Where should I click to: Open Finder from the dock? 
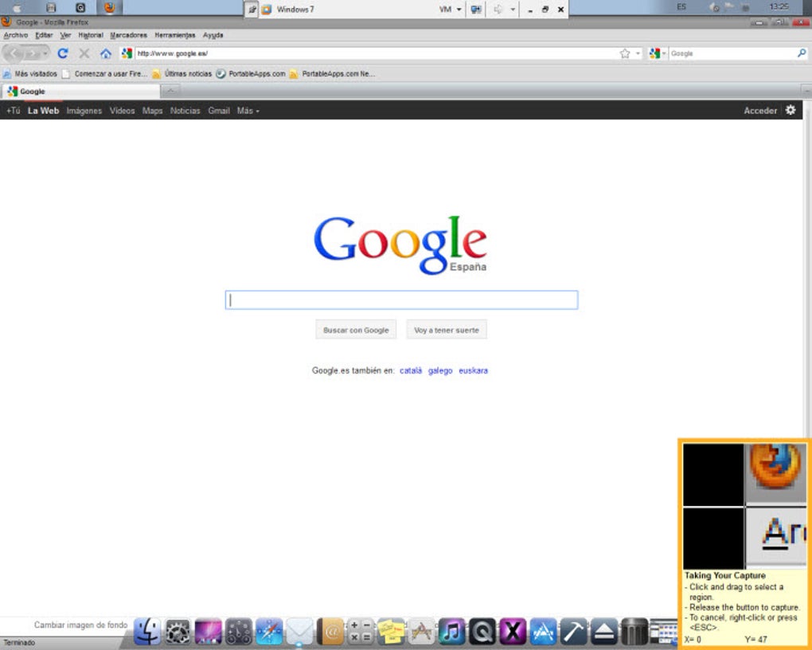147,632
